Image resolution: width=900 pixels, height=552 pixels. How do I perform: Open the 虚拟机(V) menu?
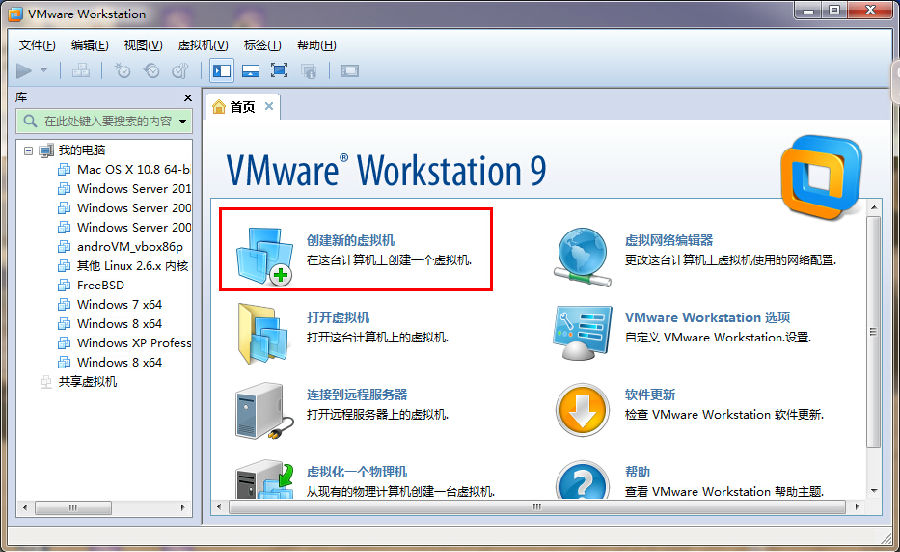coord(203,45)
